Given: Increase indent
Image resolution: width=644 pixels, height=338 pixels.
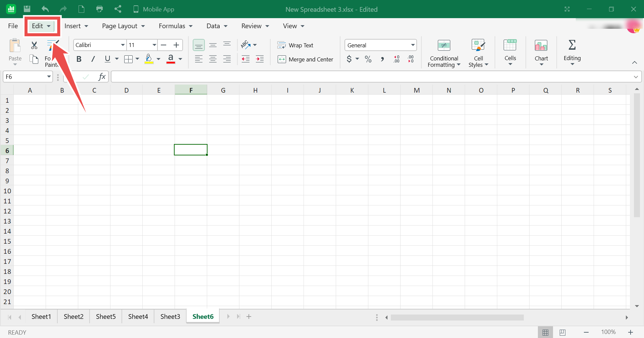Looking at the screenshot, I should [260, 59].
